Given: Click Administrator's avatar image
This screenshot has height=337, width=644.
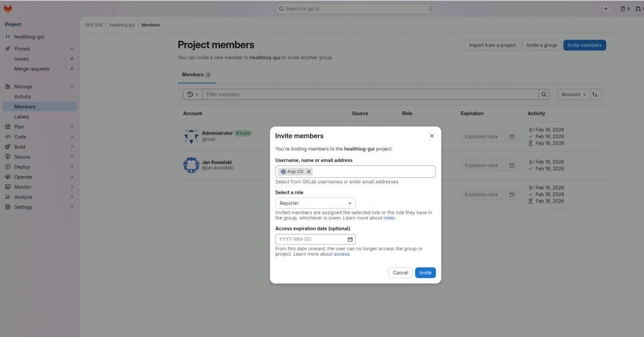Looking at the screenshot, I should click(191, 136).
